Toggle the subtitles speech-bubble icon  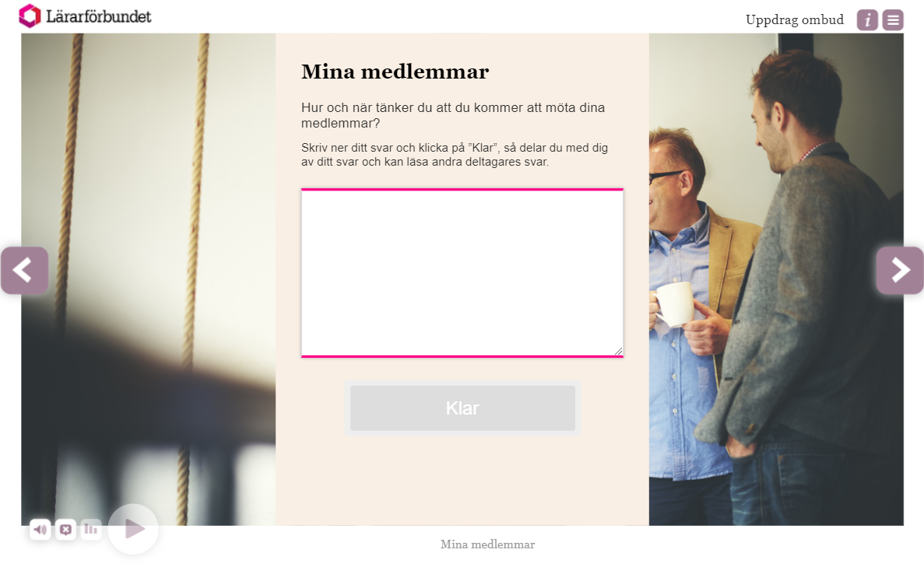click(x=65, y=529)
